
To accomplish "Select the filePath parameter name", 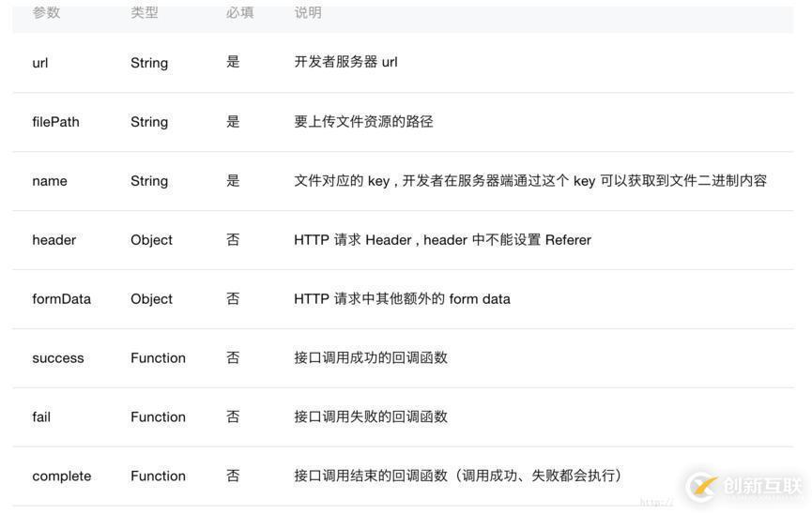I will click(55, 122).
